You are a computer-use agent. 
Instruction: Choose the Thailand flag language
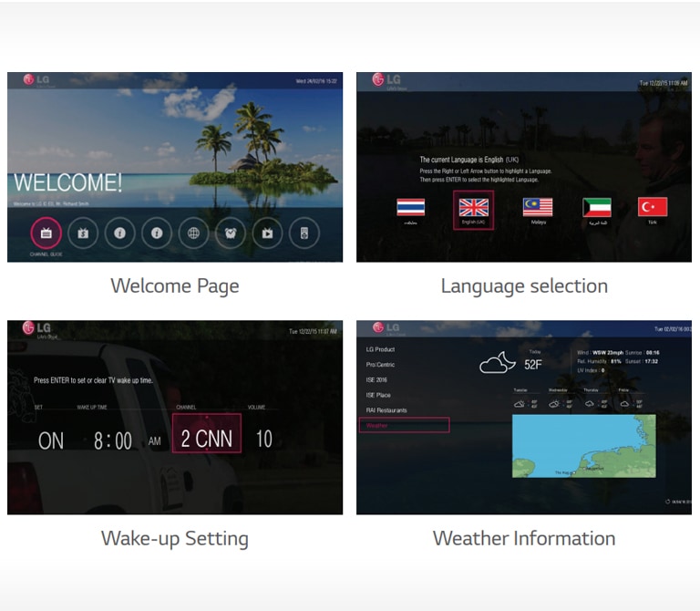(411, 207)
